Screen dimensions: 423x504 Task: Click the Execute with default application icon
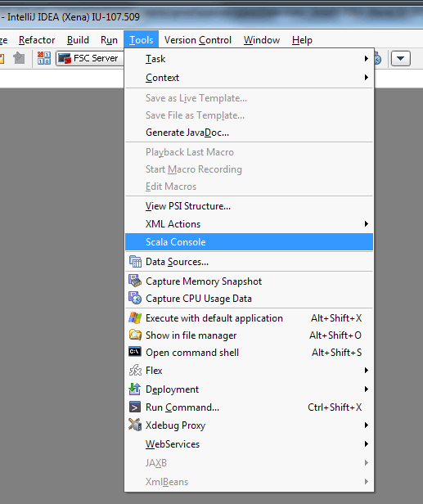(135, 318)
